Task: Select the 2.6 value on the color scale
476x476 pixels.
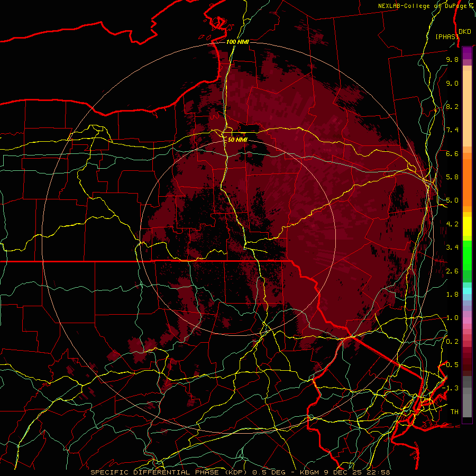Action: coord(452,271)
